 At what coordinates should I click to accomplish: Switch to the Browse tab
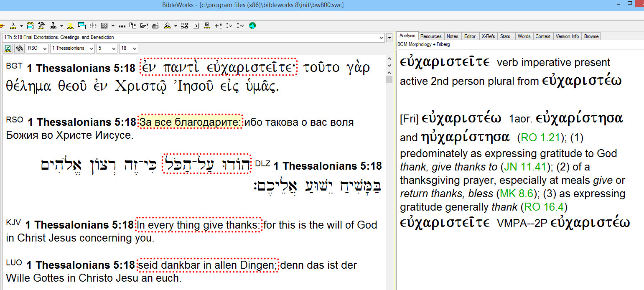[591, 36]
